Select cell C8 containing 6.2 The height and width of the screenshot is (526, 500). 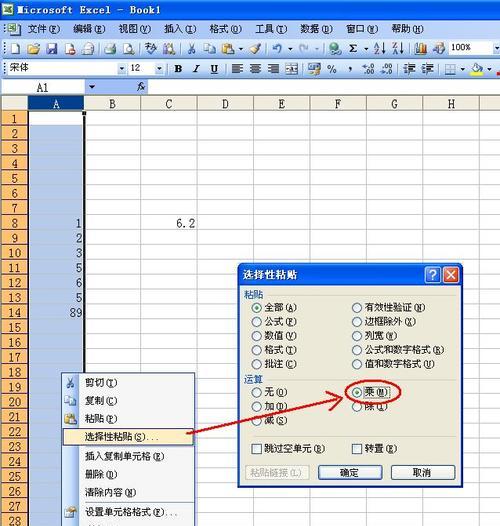(169, 223)
